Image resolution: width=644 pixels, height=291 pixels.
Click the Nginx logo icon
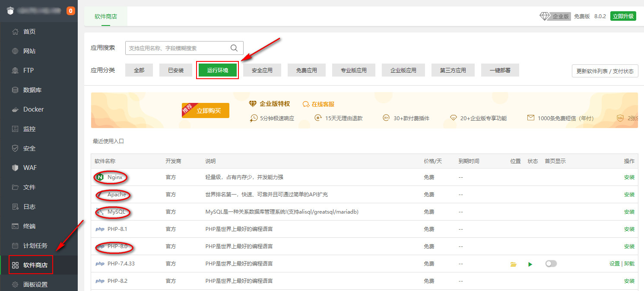100,177
